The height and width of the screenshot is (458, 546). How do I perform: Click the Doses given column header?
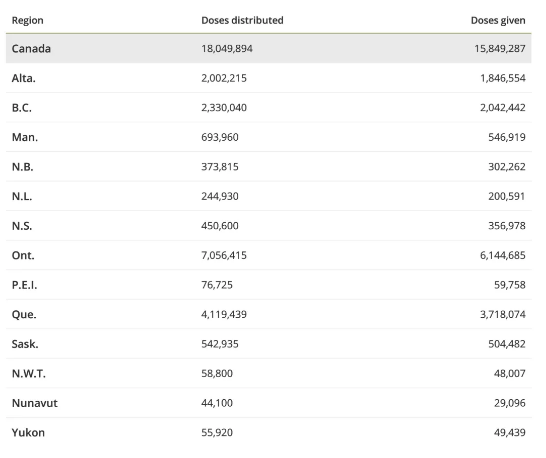498,21
